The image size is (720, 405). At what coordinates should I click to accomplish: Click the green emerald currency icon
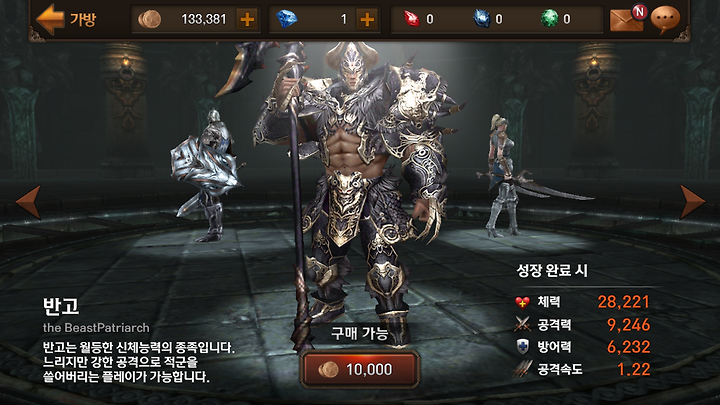pyautogui.click(x=549, y=19)
